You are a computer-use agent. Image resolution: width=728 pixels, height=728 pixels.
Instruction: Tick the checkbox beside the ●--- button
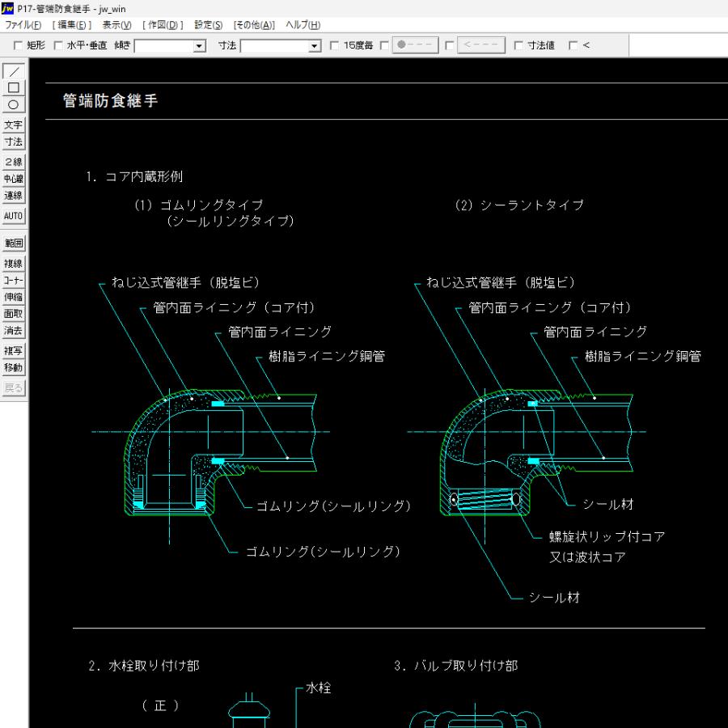tap(384, 45)
